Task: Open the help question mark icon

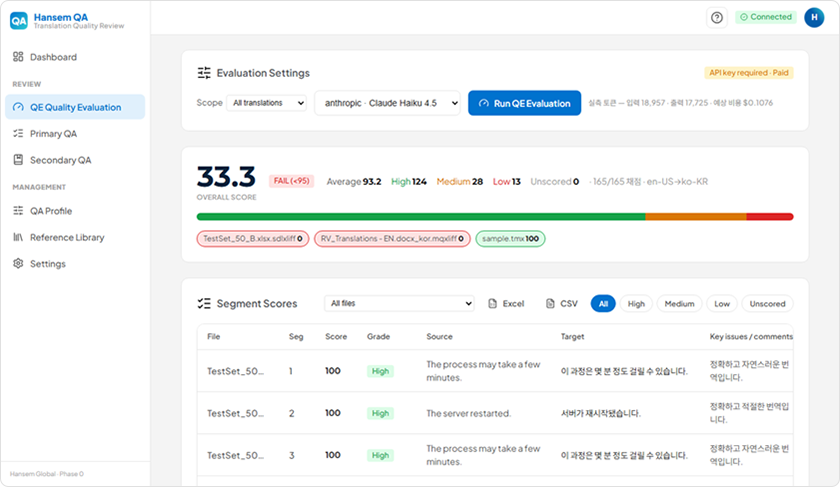Action: [x=717, y=18]
